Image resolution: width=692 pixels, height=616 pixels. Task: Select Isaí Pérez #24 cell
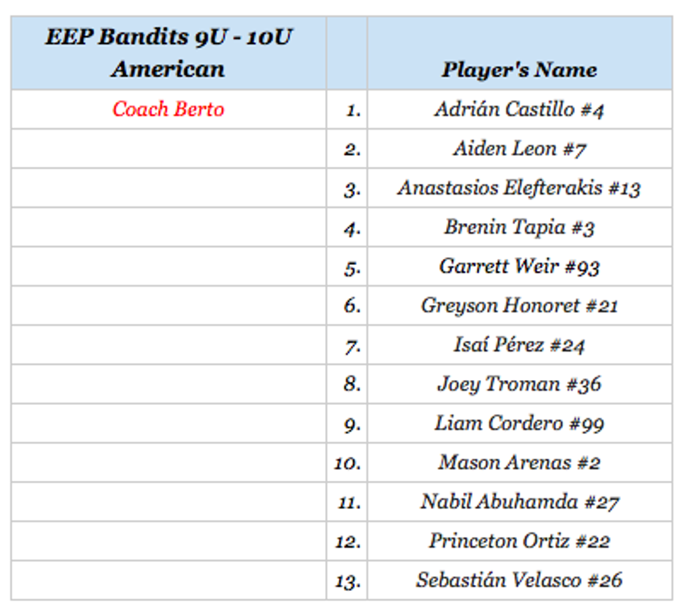coord(519,345)
